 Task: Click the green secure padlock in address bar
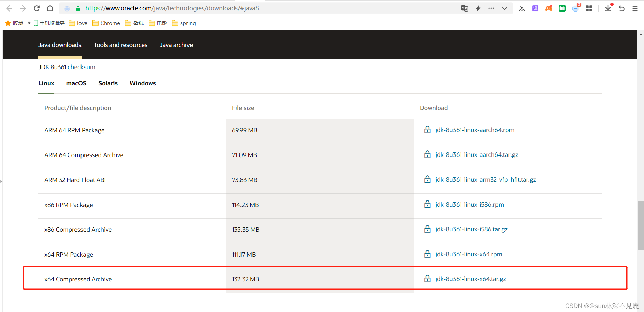point(78,8)
